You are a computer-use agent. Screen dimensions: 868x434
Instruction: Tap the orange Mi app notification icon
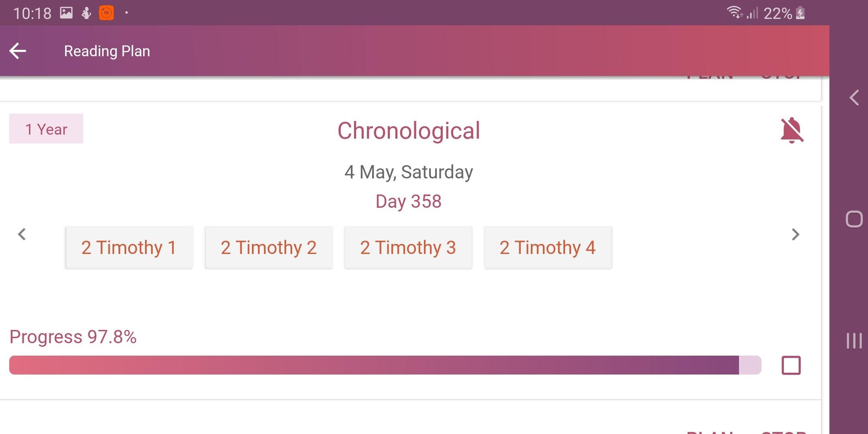[106, 13]
